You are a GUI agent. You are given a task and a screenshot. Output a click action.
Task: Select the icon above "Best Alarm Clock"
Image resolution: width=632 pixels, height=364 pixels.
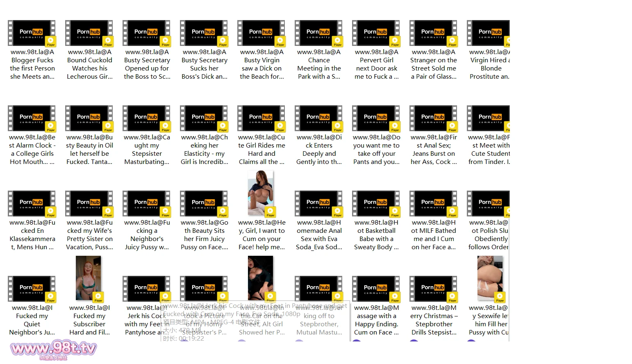tap(32, 118)
